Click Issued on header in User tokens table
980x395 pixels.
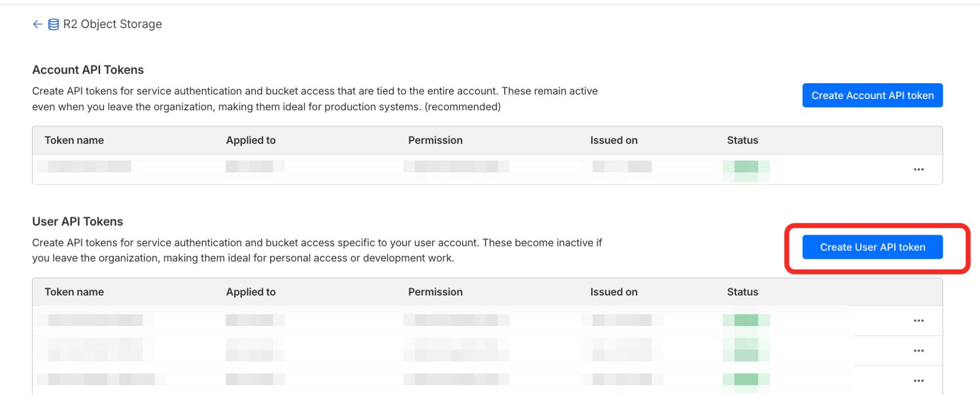click(614, 292)
